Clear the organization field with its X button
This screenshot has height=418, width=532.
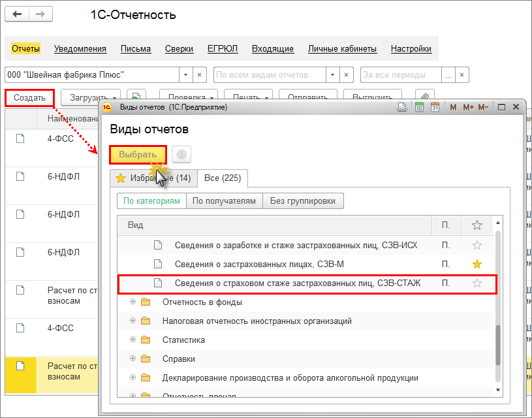[200, 75]
